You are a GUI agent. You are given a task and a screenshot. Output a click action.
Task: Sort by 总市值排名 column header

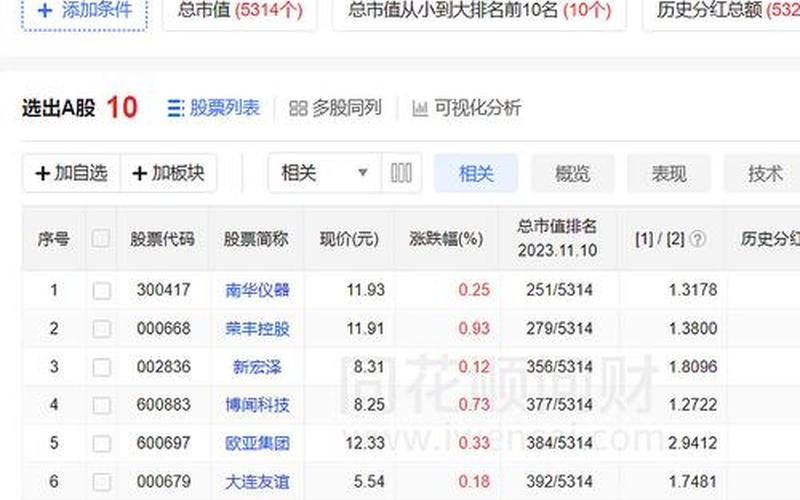point(557,238)
